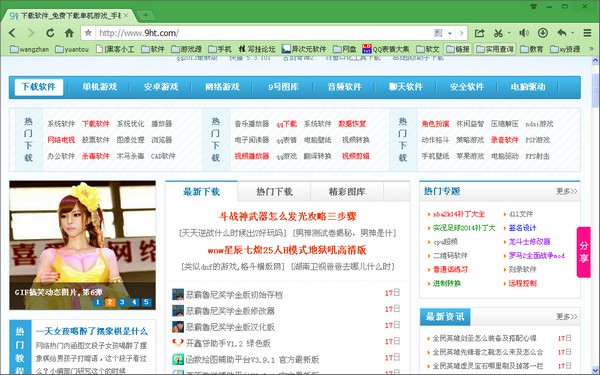Image resolution: width=600 pixels, height=375 pixels.
Task: Switch to the 最新下载 tab
Action: tap(202, 191)
